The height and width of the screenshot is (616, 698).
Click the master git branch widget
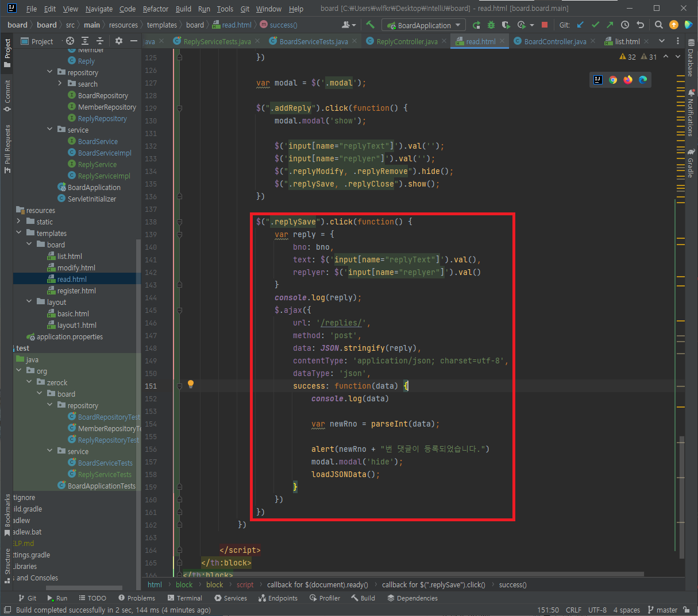pos(662,610)
